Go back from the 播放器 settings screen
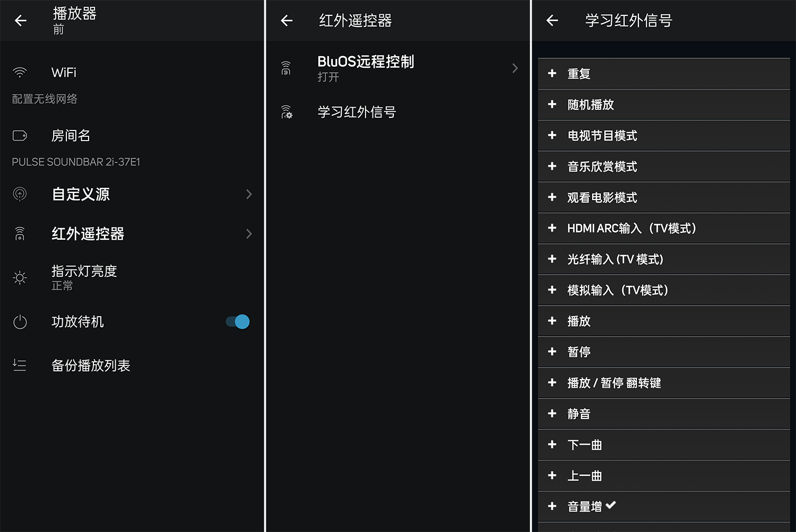This screenshot has height=532, width=796. [21, 21]
